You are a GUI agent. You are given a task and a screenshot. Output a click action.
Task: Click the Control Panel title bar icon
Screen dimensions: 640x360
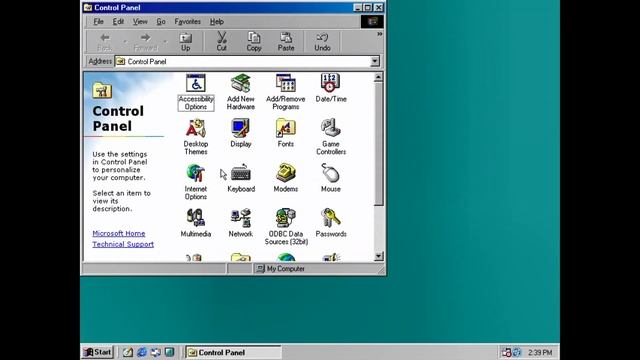click(88, 7)
